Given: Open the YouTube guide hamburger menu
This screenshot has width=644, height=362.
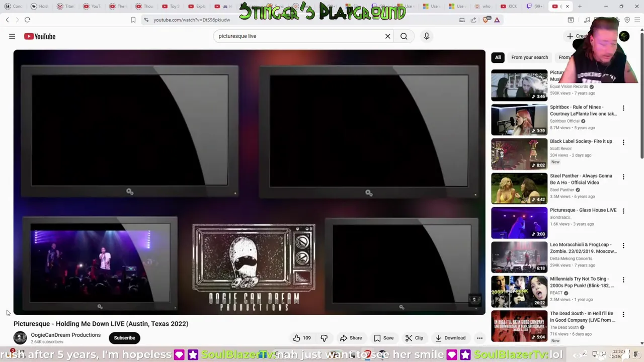Looking at the screenshot, I should click(12, 36).
